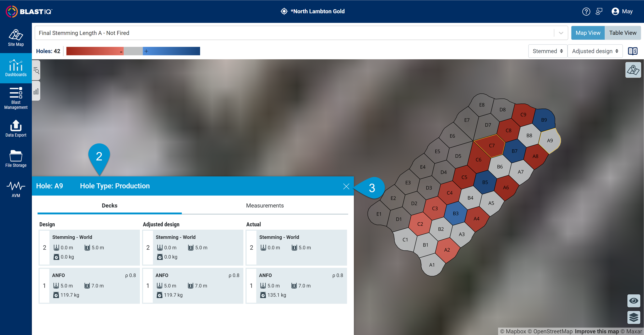The image size is (644, 335).
Task: Click the map location icon top-right of map
Action: (x=633, y=70)
